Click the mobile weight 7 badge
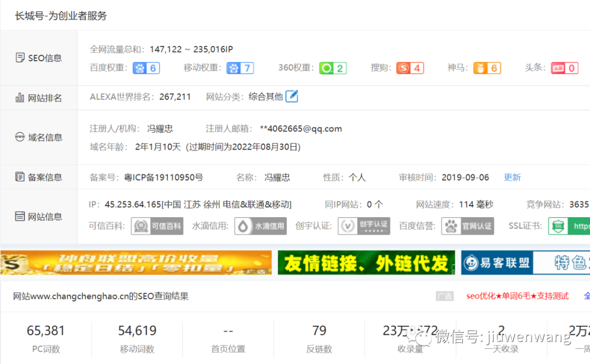This screenshot has width=590, height=364. (x=240, y=68)
